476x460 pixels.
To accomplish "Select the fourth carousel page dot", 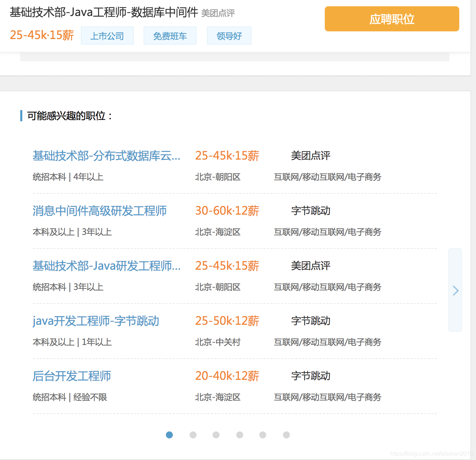I will pos(240,435).
